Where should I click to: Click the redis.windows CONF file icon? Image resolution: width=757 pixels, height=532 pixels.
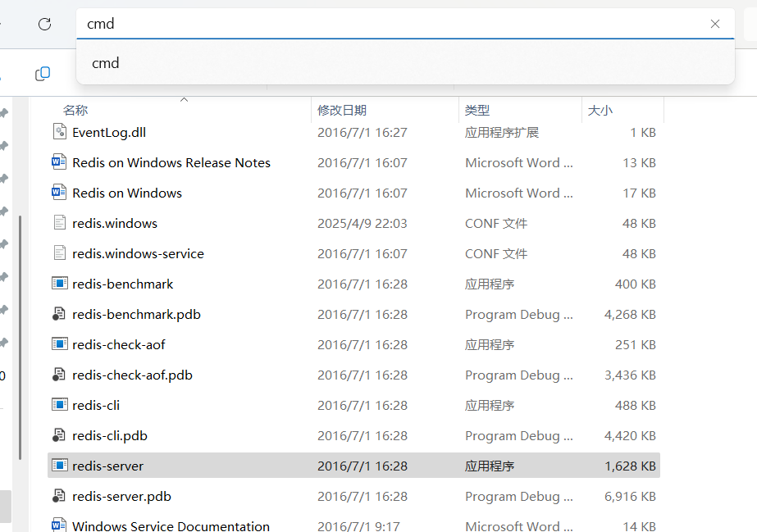coord(59,223)
